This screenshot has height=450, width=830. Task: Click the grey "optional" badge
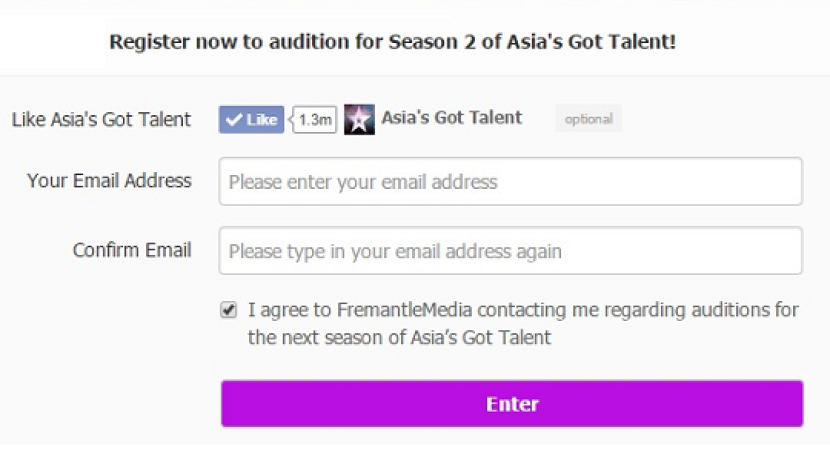pos(588,119)
